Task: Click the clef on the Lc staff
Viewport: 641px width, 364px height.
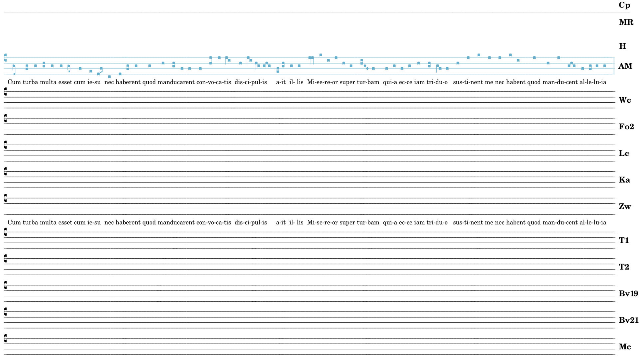Action: click(x=5, y=145)
